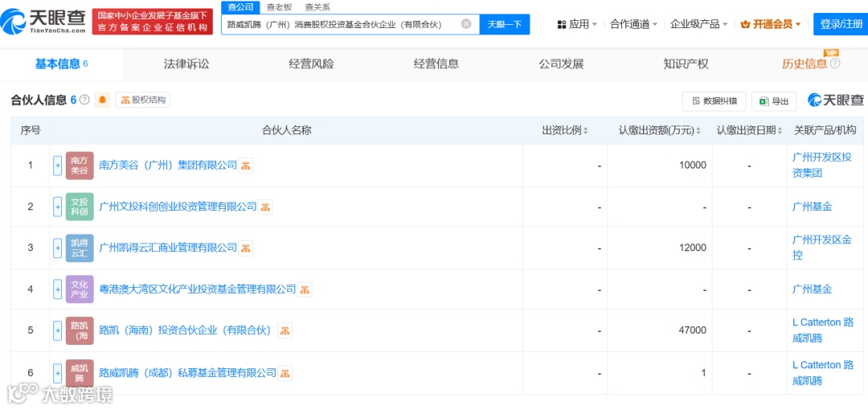Click help question icon next to 合伙人信息 6
Screen dimensions: 868x410
[x=84, y=100]
